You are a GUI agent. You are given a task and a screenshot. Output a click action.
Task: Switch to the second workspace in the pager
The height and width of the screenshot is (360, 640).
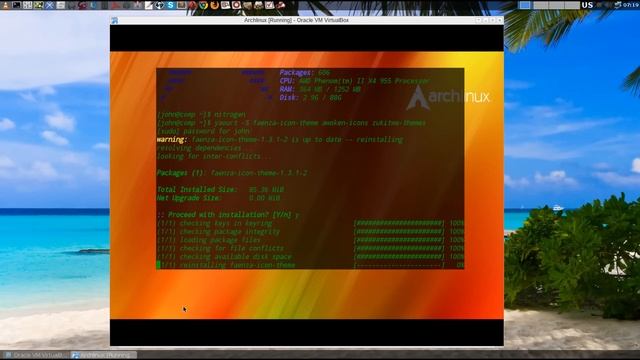point(541,5)
